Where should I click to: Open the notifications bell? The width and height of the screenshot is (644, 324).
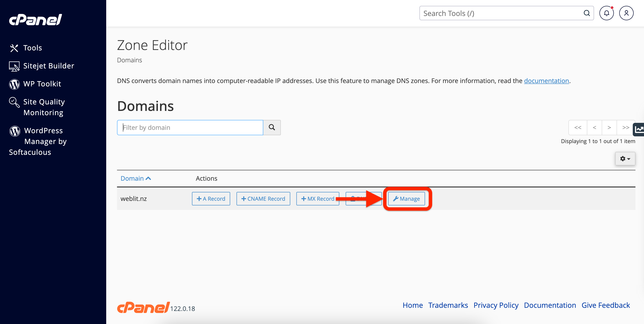[x=606, y=13]
